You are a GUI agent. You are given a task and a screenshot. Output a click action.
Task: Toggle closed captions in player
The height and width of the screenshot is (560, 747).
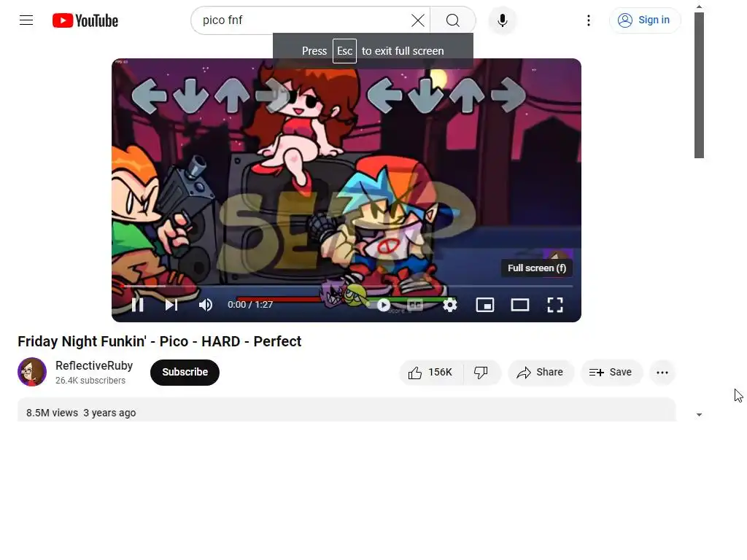tap(415, 305)
